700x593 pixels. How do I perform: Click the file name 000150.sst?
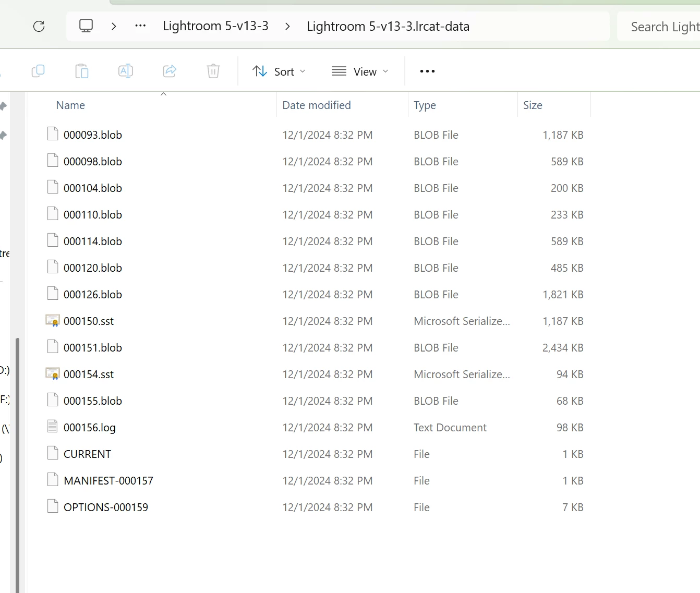click(89, 321)
